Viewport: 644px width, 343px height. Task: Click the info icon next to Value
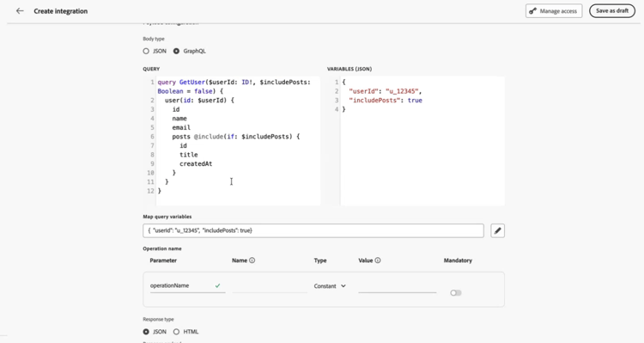pos(378,260)
